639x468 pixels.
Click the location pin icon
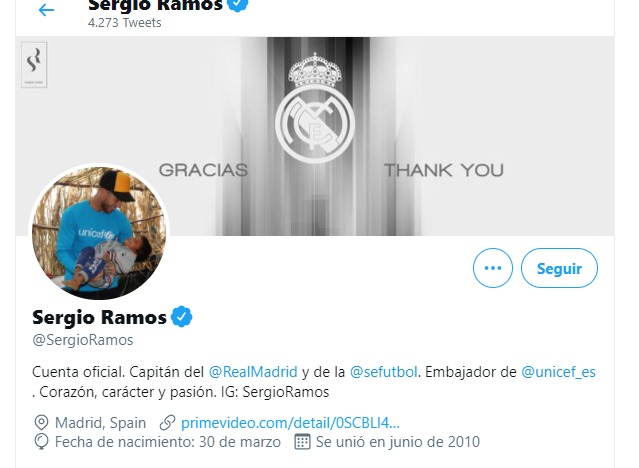(41, 423)
